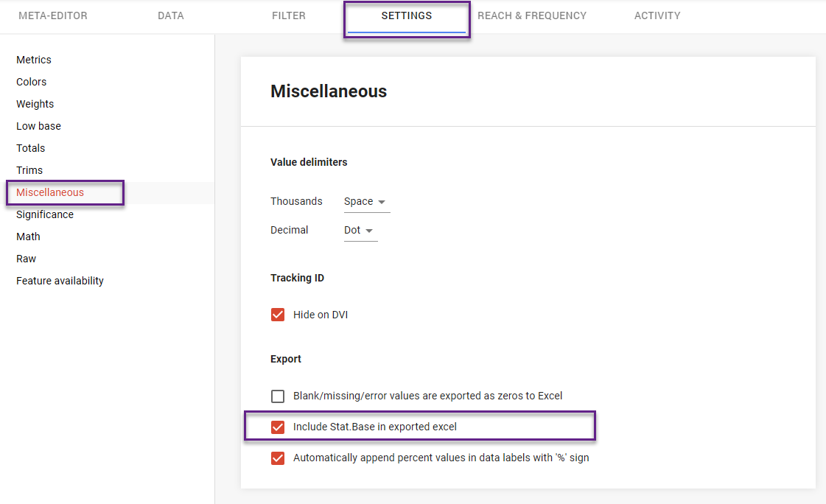826x504 pixels.
Task: Select the Trims settings section
Action: (29, 170)
